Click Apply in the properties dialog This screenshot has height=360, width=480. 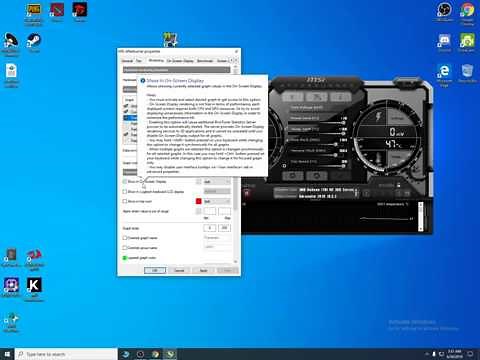[x=204, y=270]
